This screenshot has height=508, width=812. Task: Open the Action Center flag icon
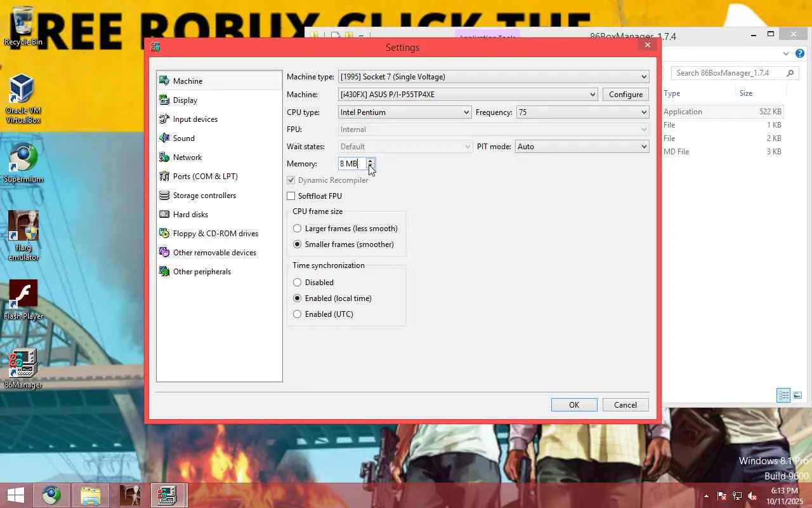pos(722,496)
